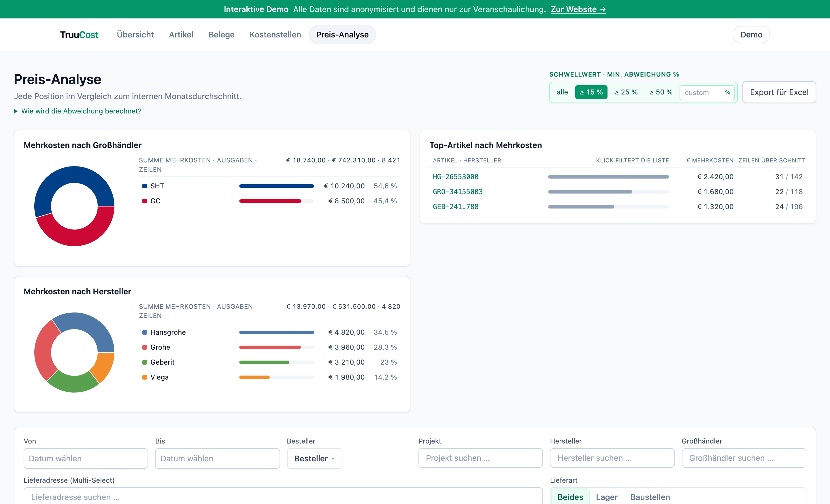Screen dimensions: 830x504
Task: Click the TruuCost logo
Action: point(79,35)
